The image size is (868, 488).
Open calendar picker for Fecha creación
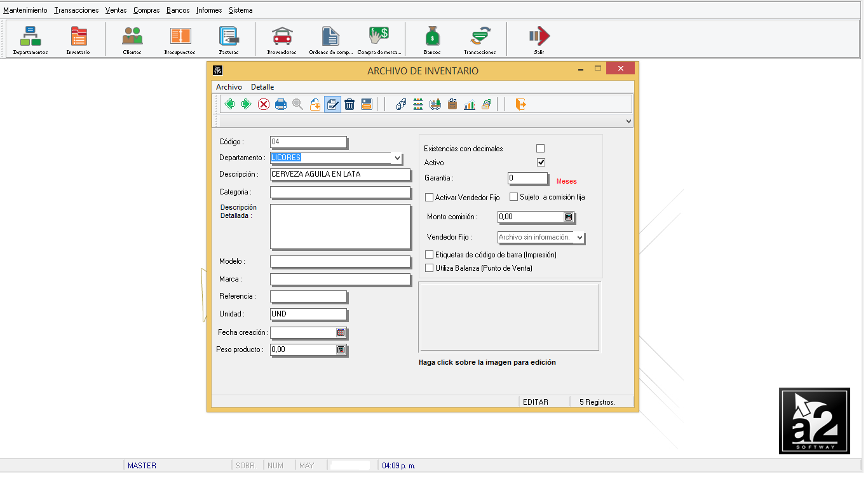[x=341, y=332]
